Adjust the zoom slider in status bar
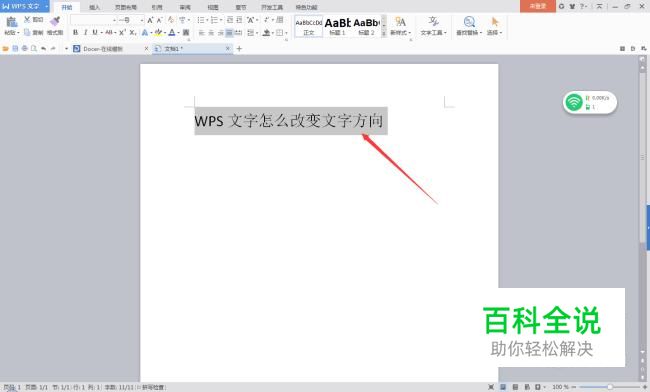 coord(610,387)
